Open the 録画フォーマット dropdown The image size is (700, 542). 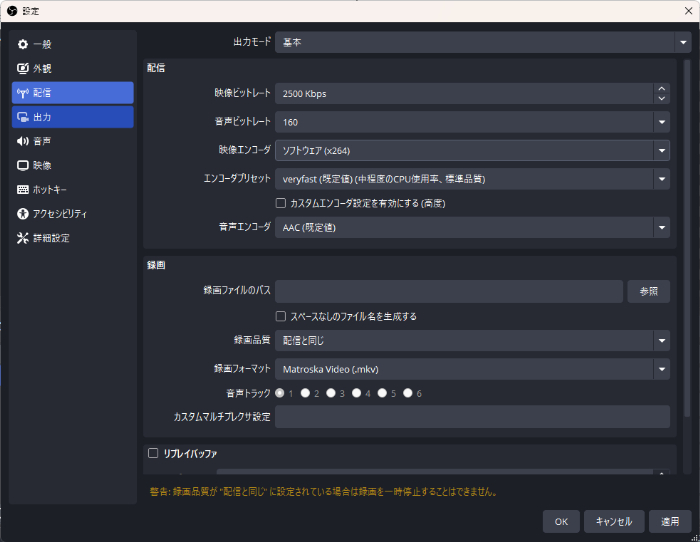661,369
